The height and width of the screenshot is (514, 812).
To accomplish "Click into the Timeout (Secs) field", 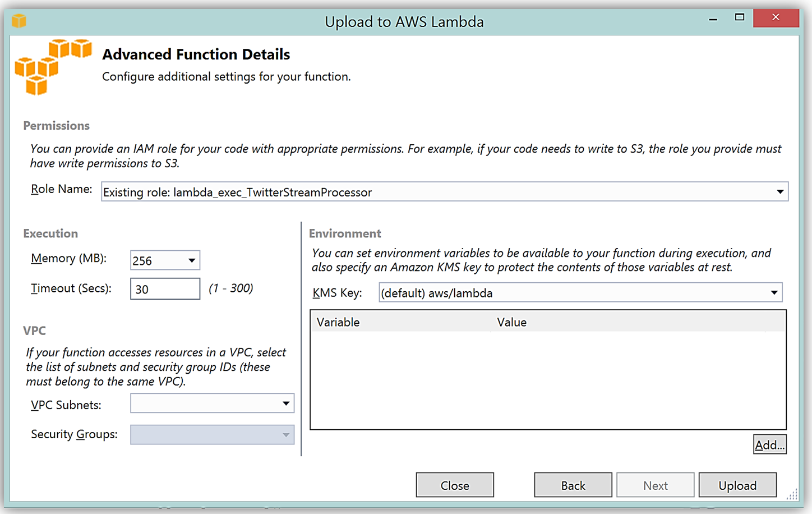I will click(165, 289).
